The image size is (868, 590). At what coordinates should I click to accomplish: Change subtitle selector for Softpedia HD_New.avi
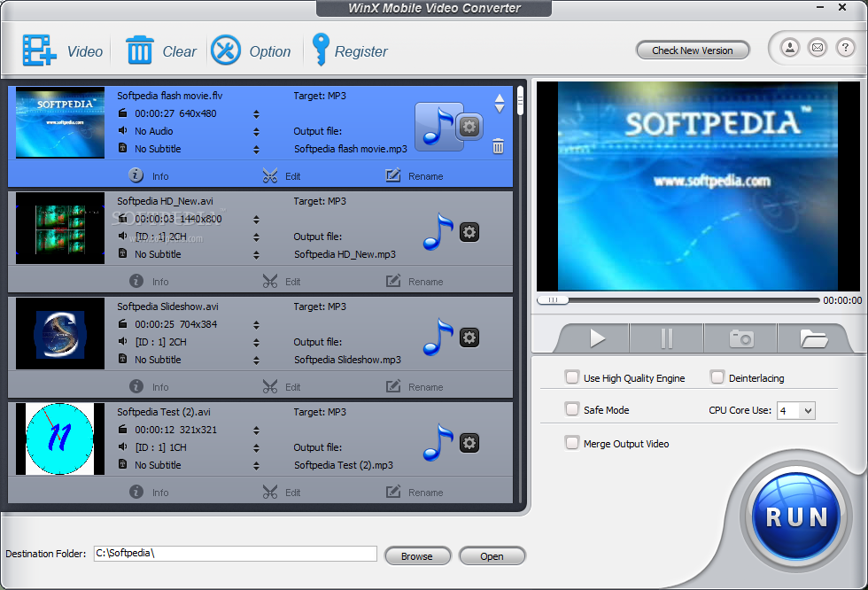point(256,255)
